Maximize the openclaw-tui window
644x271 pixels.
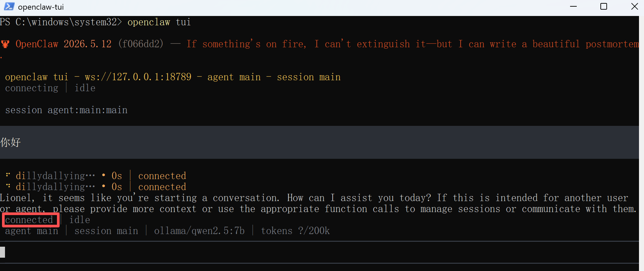point(604,6)
